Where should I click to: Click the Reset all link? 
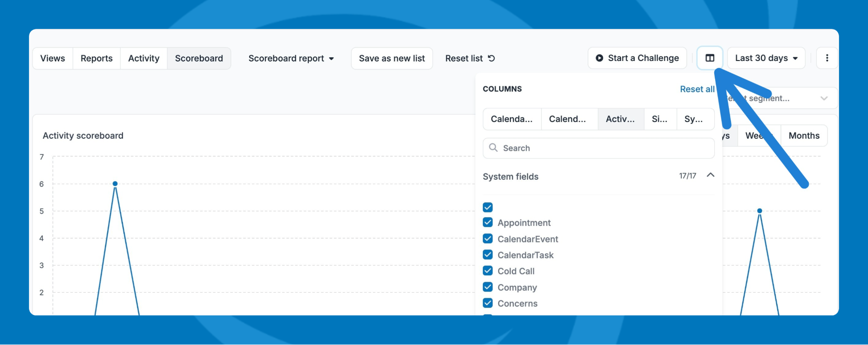pyautogui.click(x=697, y=89)
